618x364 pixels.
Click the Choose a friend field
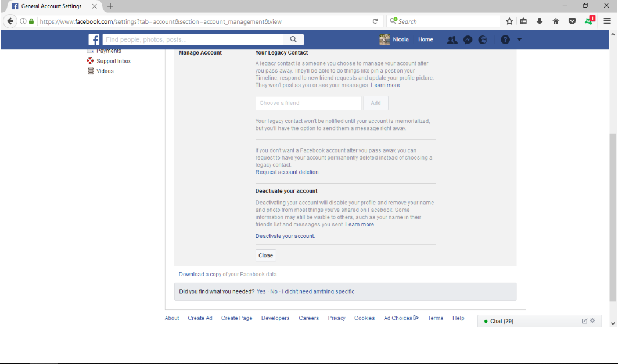(308, 103)
